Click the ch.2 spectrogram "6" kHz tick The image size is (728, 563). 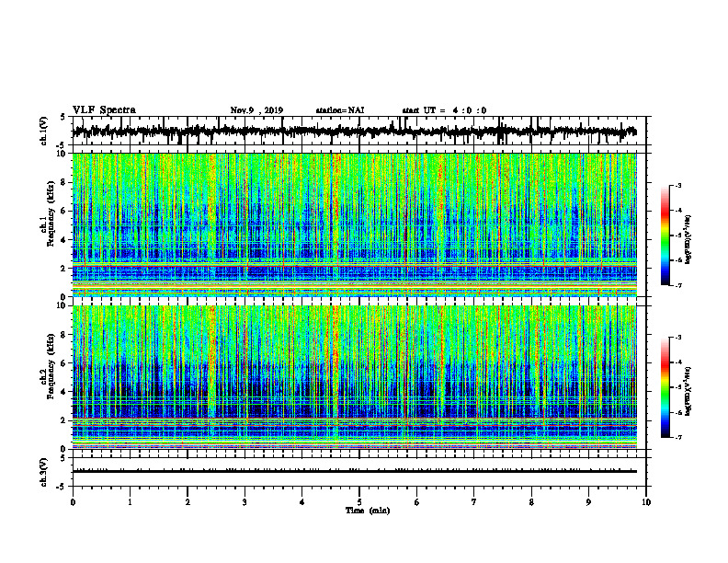(x=64, y=363)
